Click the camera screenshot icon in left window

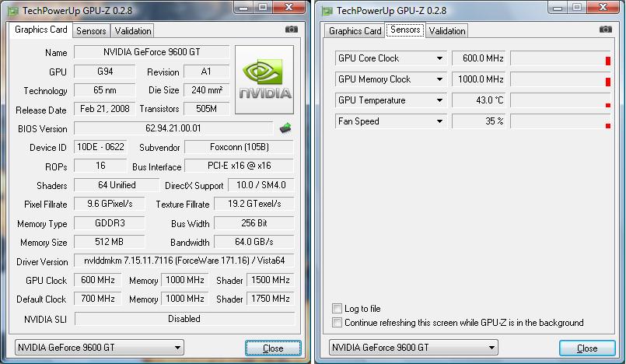click(x=292, y=29)
